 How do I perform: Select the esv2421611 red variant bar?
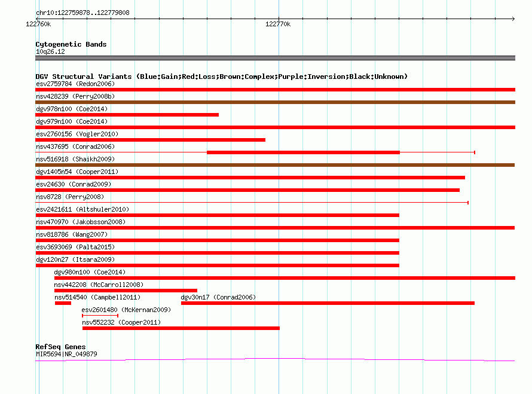click(217, 215)
